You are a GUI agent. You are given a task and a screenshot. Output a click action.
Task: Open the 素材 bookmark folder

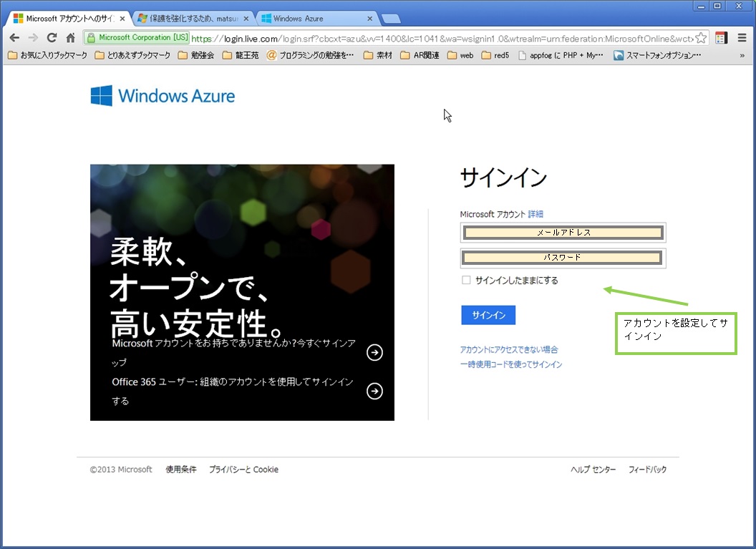pos(378,55)
